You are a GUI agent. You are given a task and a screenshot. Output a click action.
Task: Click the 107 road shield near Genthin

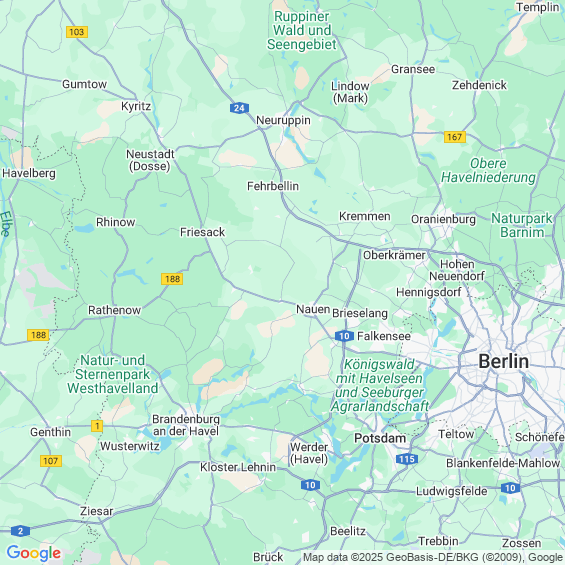tap(51, 461)
